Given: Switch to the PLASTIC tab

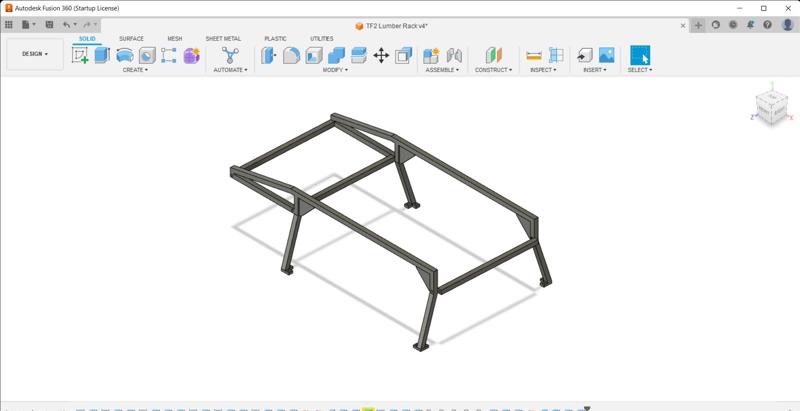Looking at the screenshot, I should [276, 39].
